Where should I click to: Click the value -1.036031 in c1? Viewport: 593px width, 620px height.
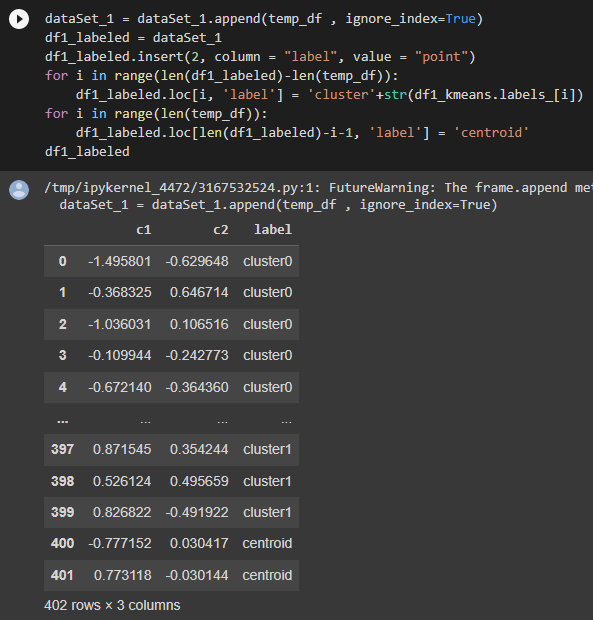point(120,325)
